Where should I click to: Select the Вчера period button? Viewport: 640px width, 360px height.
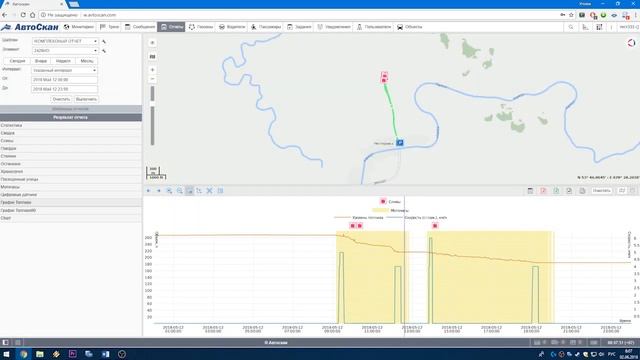click(x=41, y=61)
